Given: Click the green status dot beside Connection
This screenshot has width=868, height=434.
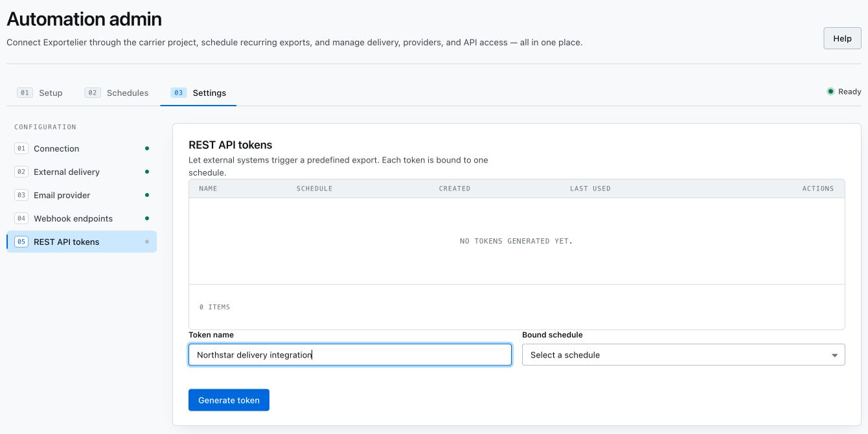Looking at the screenshot, I should click(147, 148).
